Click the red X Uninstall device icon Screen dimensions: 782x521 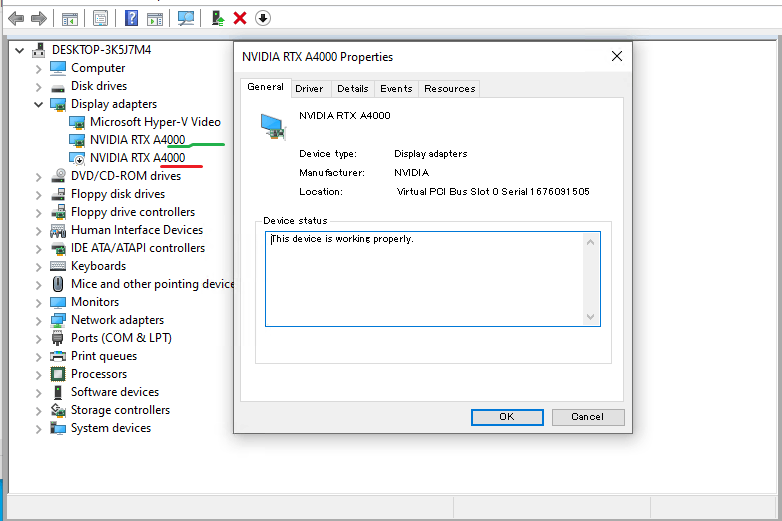[240, 18]
